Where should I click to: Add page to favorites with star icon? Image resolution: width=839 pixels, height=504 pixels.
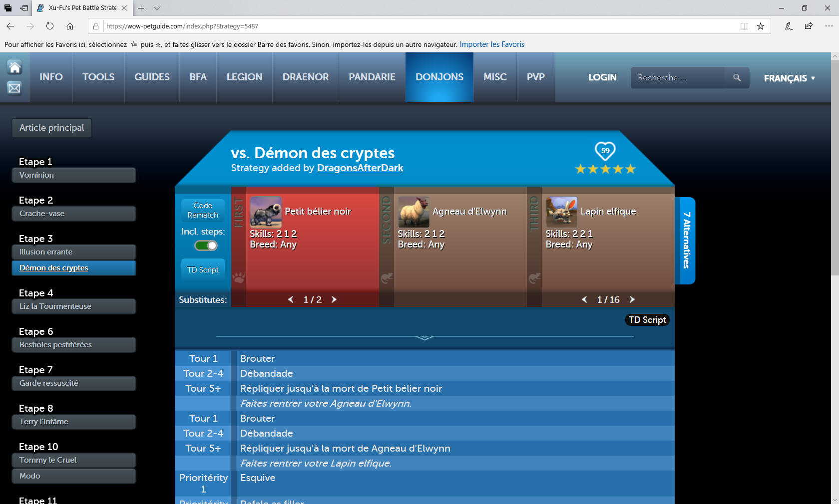pyautogui.click(x=761, y=26)
